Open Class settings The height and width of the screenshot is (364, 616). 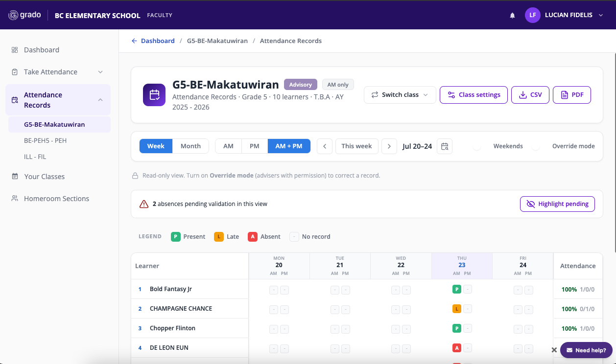[474, 95]
